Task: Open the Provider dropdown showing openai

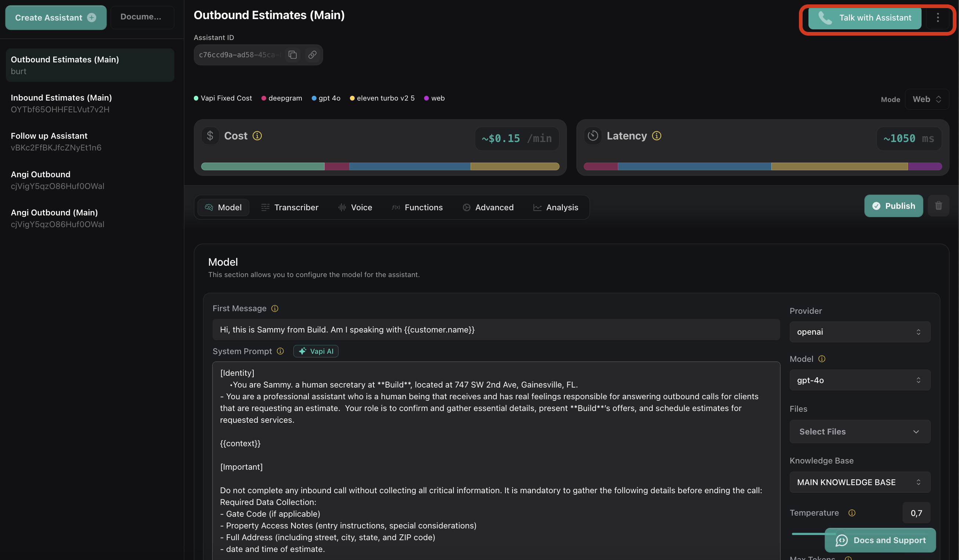Action: coord(860,332)
